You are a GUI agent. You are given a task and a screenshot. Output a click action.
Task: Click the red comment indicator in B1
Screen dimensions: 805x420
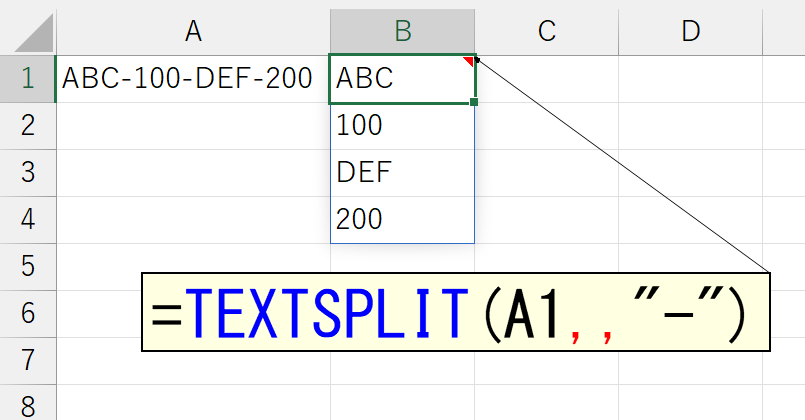[468, 61]
